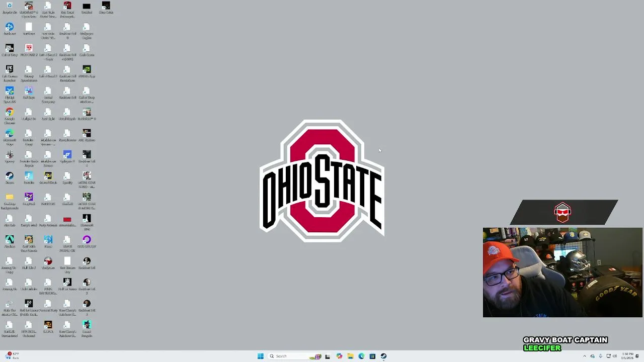Launch the Red Dead Redemption shortcut

pos(67,9)
